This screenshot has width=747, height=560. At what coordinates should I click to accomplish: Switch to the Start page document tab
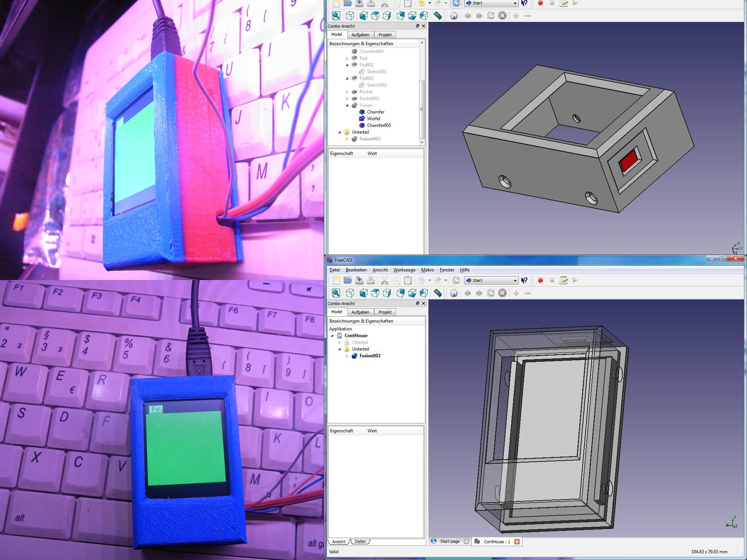point(449,541)
